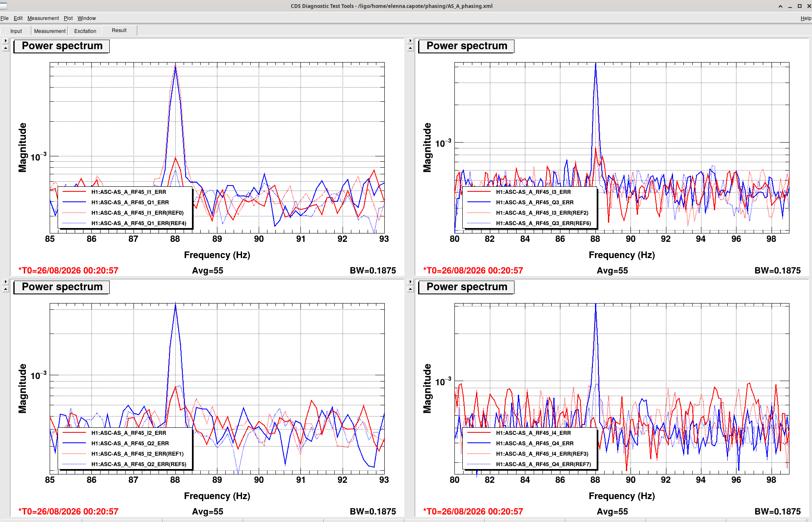
Task: Click the bottom-right Power spectrum title box
Action: [467, 287]
